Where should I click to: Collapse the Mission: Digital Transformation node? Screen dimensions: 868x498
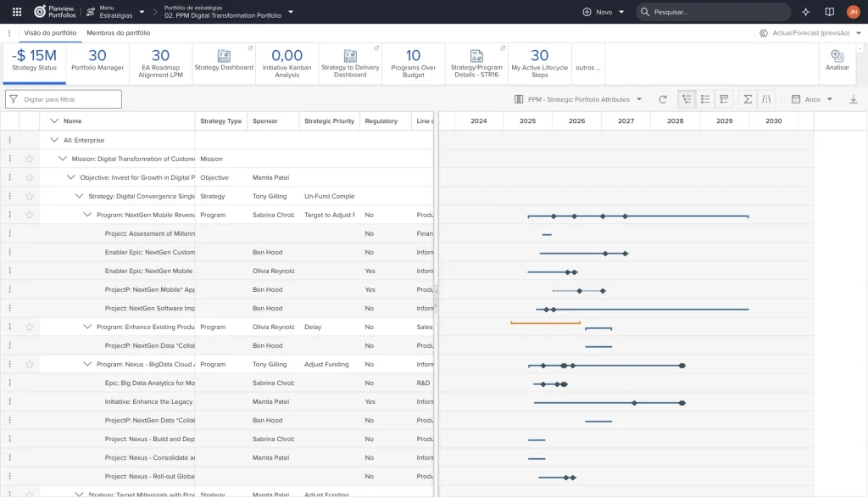tap(62, 159)
